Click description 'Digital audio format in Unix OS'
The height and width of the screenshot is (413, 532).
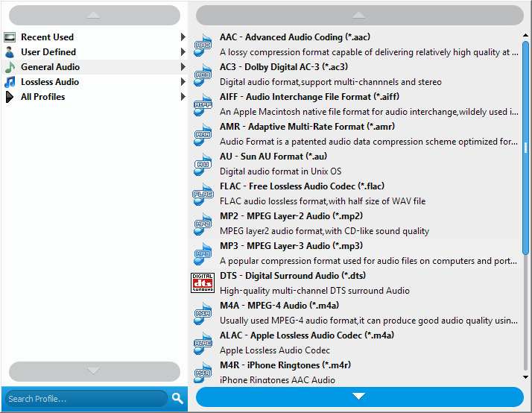[x=281, y=171]
